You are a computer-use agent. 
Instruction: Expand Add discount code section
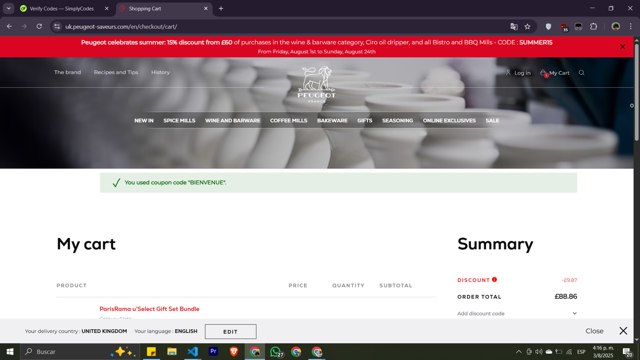click(x=517, y=313)
